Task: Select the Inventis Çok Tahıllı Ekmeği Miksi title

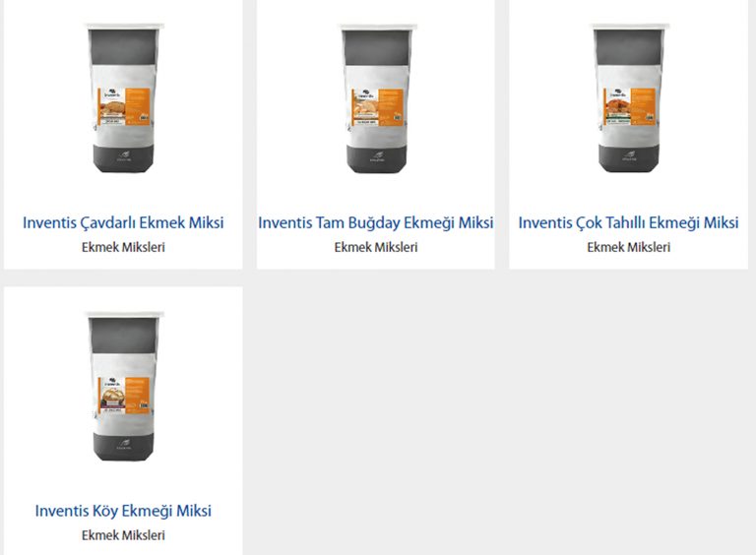Action: [628, 222]
